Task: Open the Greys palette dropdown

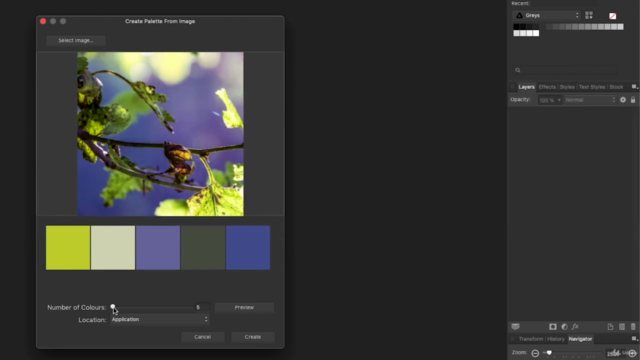Action: (547, 16)
